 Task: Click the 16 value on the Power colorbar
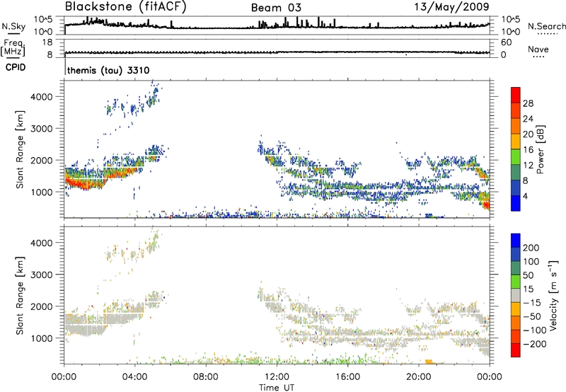pyautogui.click(x=528, y=150)
